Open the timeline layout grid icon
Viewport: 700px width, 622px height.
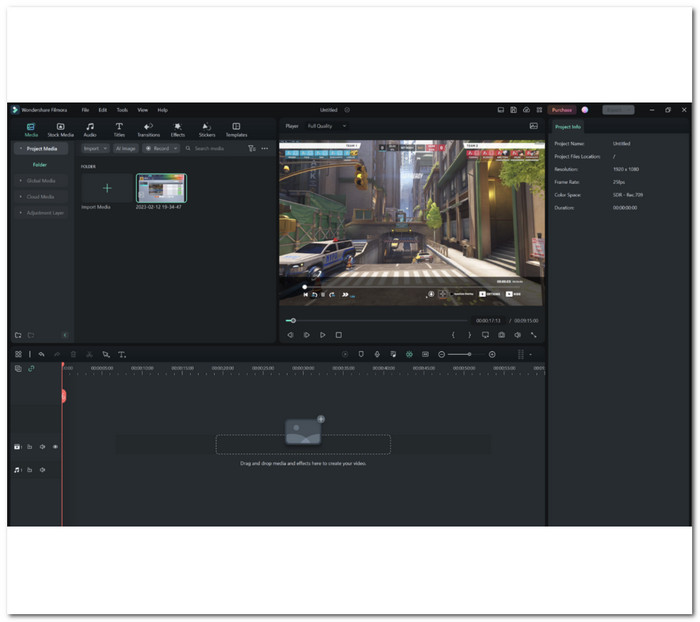(18, 354)
